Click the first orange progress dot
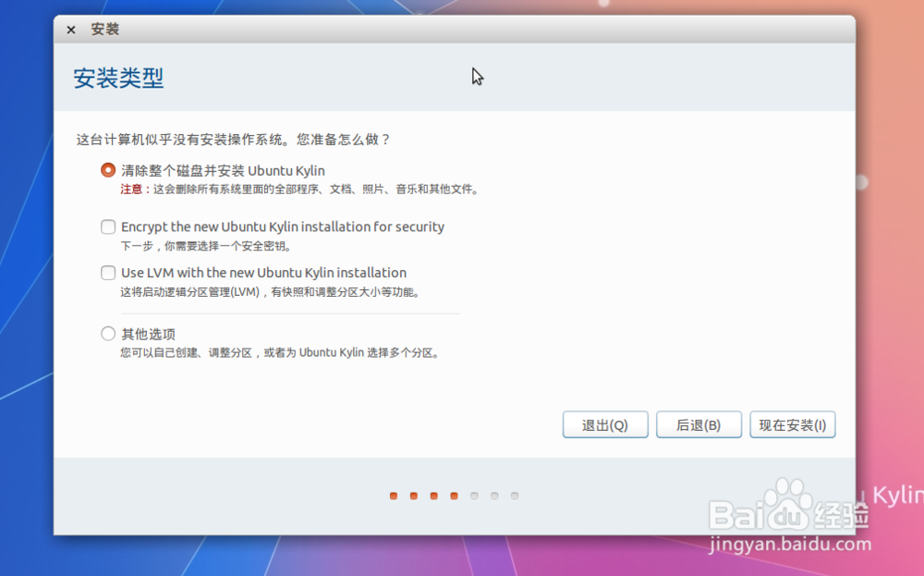This screenshot has height=576, width=924. pos(393,496)
